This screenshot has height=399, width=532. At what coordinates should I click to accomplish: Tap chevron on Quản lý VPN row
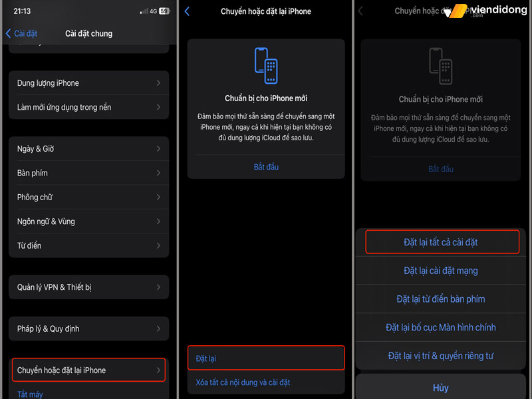pos(158,287)
